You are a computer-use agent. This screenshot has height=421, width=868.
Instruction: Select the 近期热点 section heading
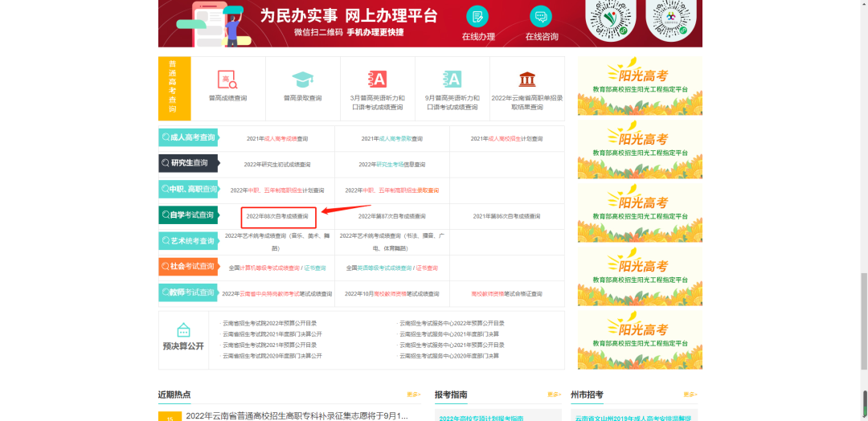(x=174, y=394)
